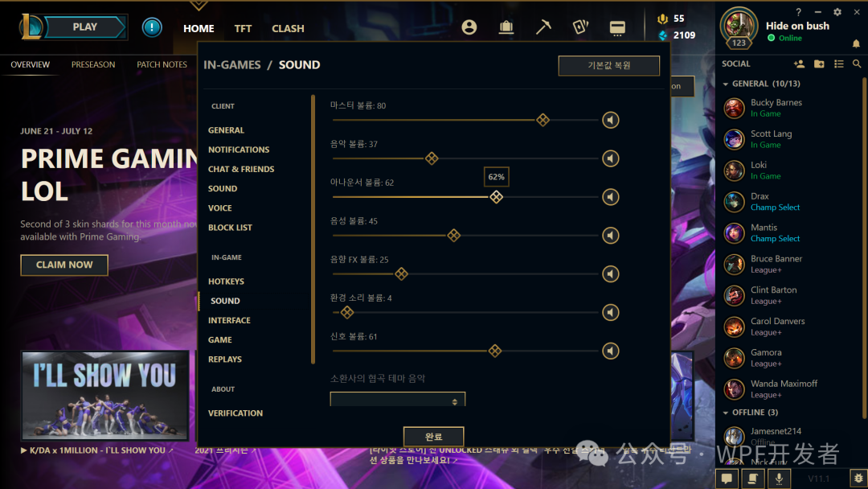
Task: Click the microphone icon at bottom right
Action: (x=779, y=478)
